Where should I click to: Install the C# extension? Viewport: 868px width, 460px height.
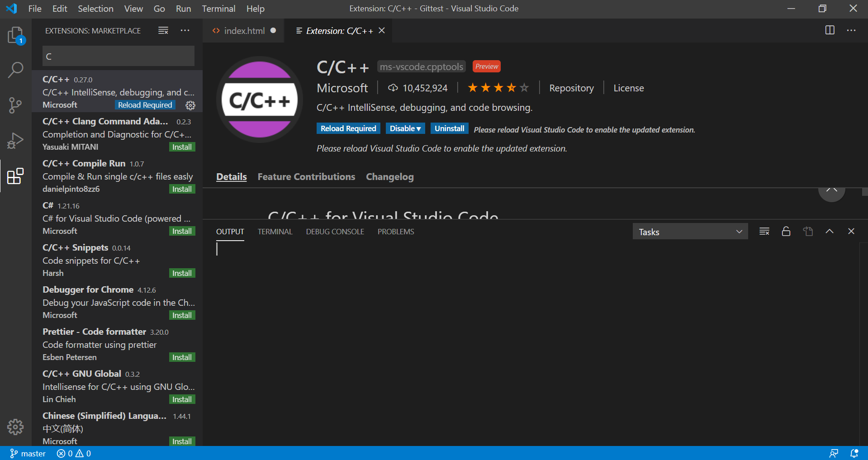point(182,231)
